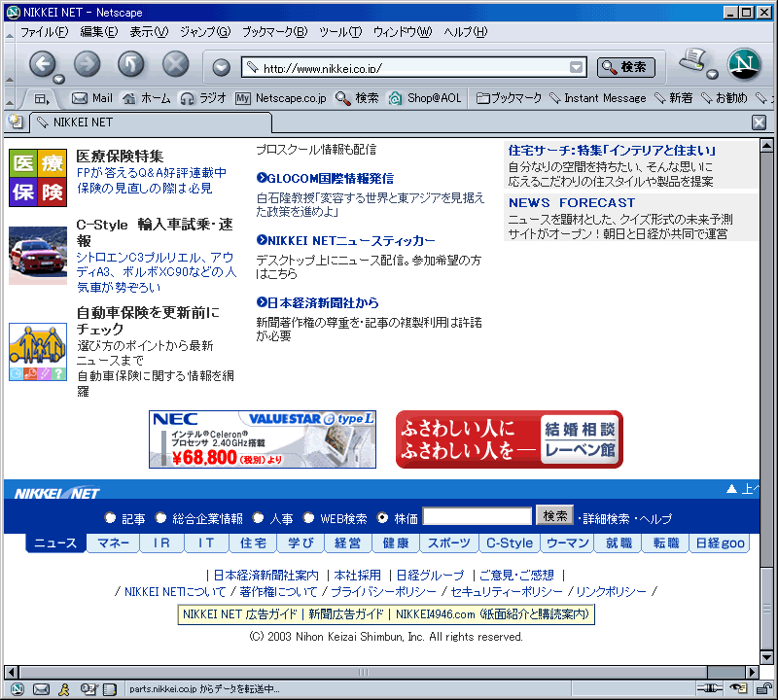The width and height of the screenshot is (778, 700).
Task: Open the My Netscape.co.jp shortcut
Action: 281,98
